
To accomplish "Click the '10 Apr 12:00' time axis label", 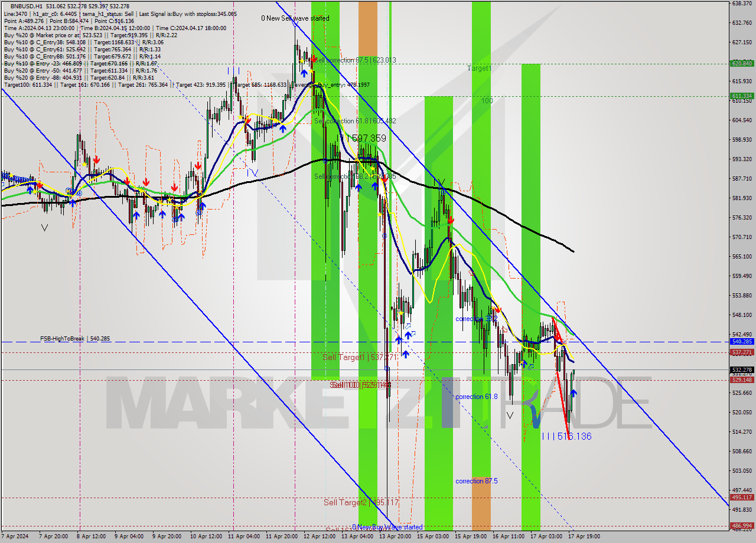I will point(207,537).
